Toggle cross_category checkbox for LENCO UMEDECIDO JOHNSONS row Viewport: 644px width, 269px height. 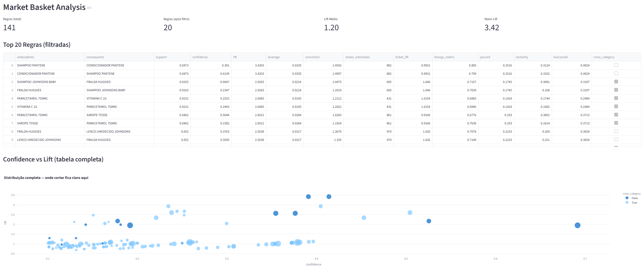(616, 139)
